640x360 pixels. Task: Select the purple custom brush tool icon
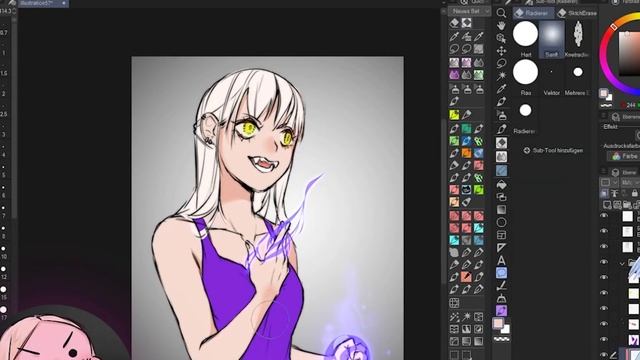click(501, 311)
